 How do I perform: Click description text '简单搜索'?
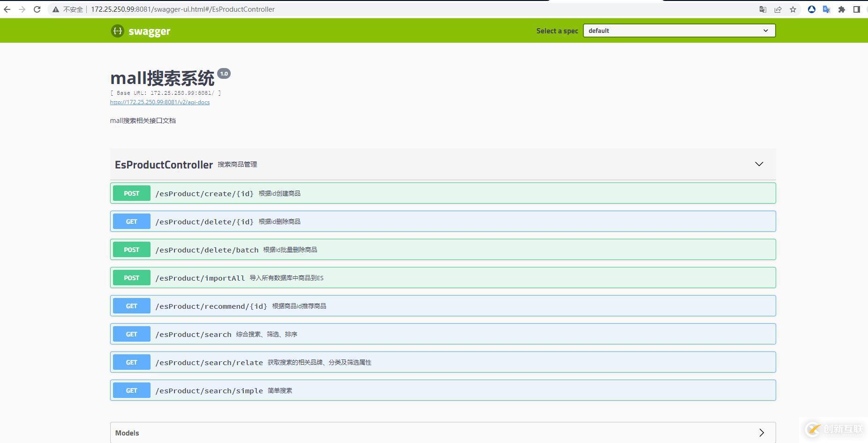pyautogui.click(x=280, y=390)
